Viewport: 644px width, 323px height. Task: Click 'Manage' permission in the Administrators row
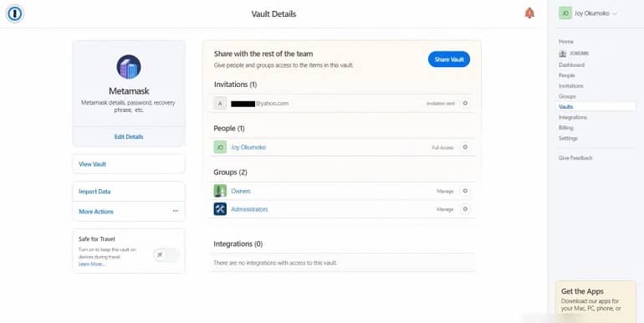point(445,209)
